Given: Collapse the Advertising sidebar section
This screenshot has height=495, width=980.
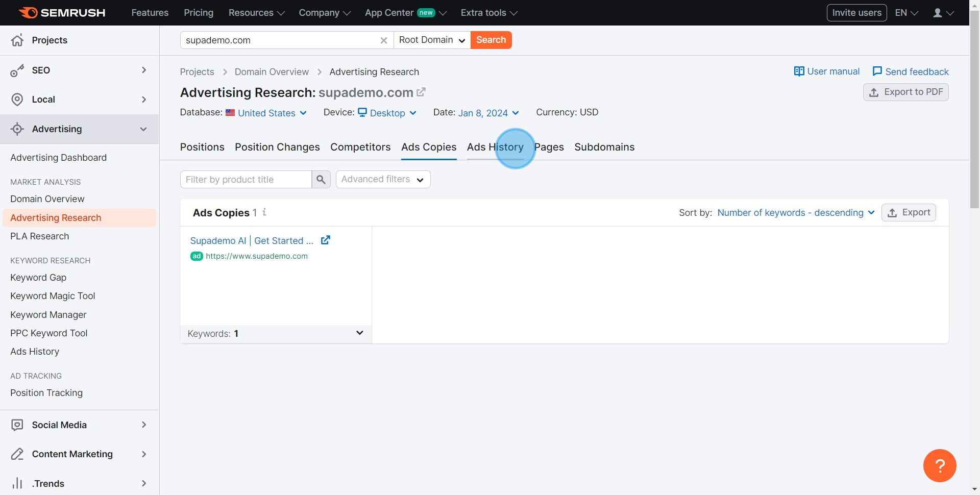Looking at the screenshot, I should pyautogui.click(x=143, y=129).
